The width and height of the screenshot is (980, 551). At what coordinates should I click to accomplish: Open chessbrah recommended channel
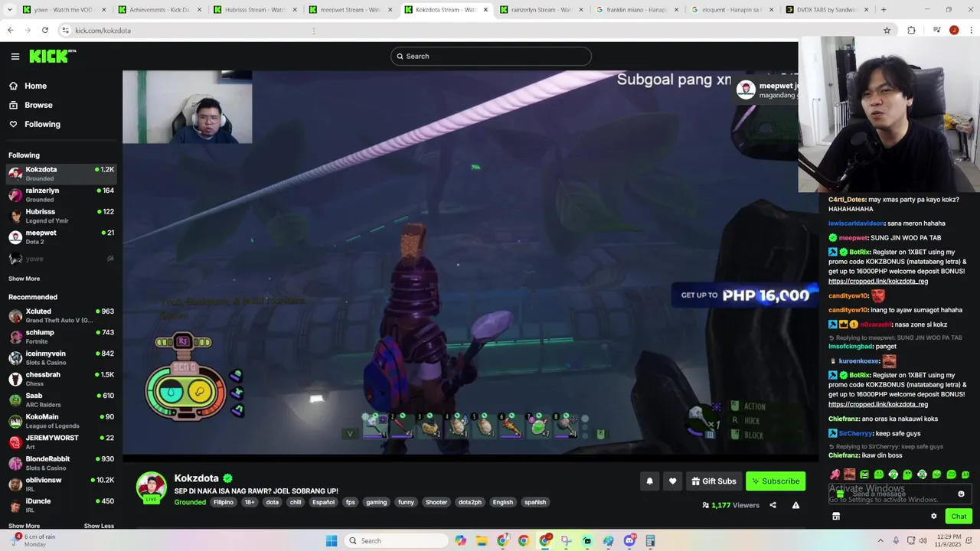61,379
